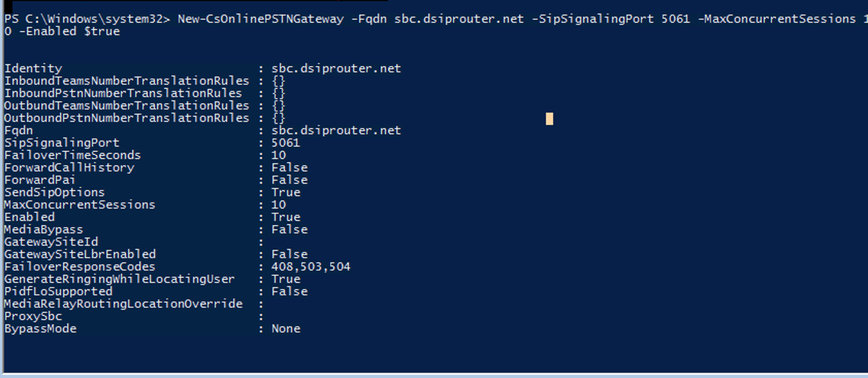
Task: Click the MediaRelayRoutingLocationOverride label
Action: point(123,304)
